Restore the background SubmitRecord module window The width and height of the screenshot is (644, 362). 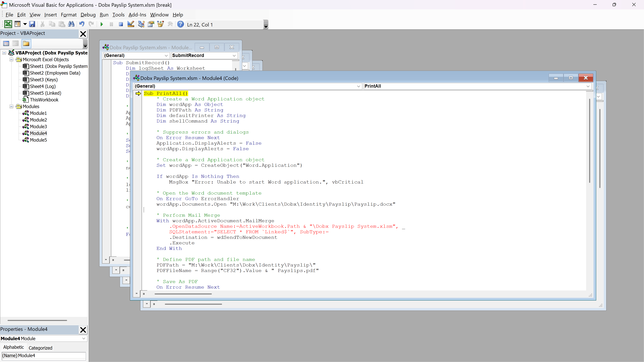pos(217,47)
